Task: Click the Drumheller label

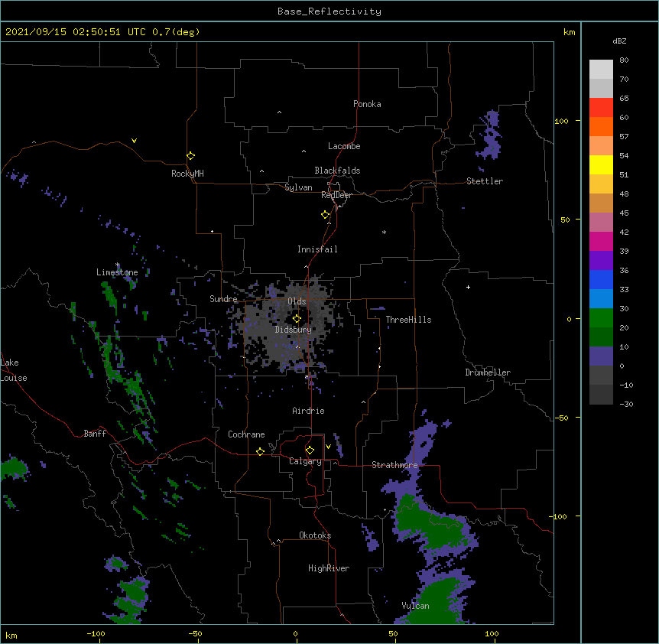Action: pos(488,372)
